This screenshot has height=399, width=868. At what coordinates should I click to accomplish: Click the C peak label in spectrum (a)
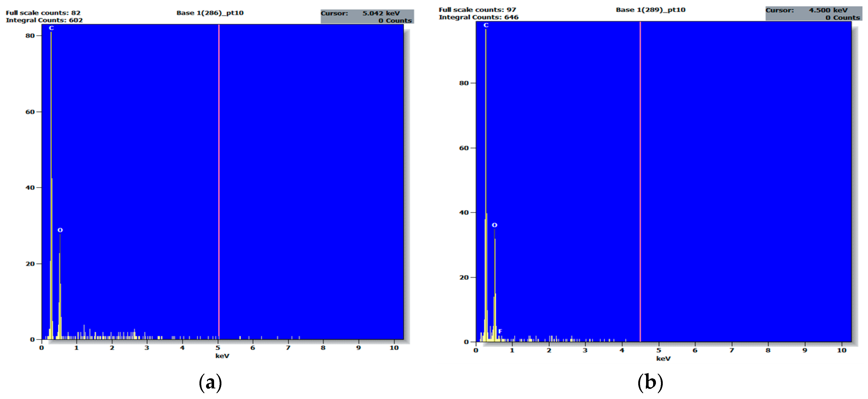coord(51,28)
